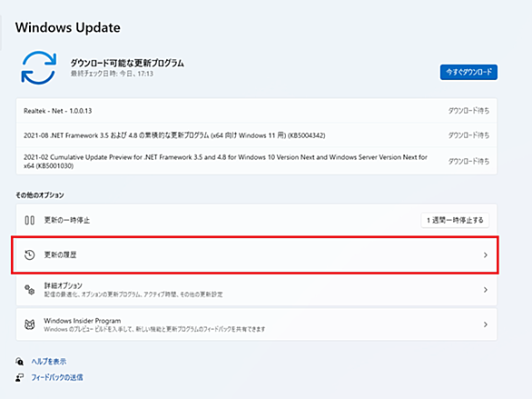Open the フィードバックの送信 link
The height and width of the screenshot is (399, 532).
tap(57, 377)
